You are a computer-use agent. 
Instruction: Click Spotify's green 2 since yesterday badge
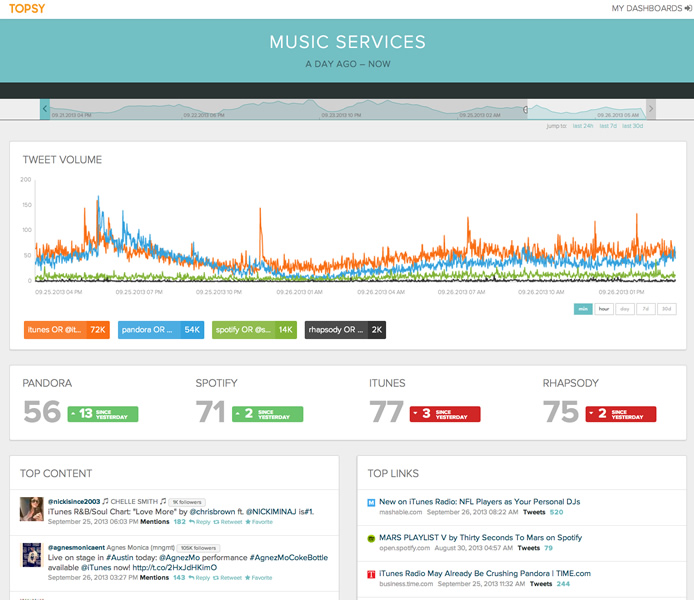point(268,414)
